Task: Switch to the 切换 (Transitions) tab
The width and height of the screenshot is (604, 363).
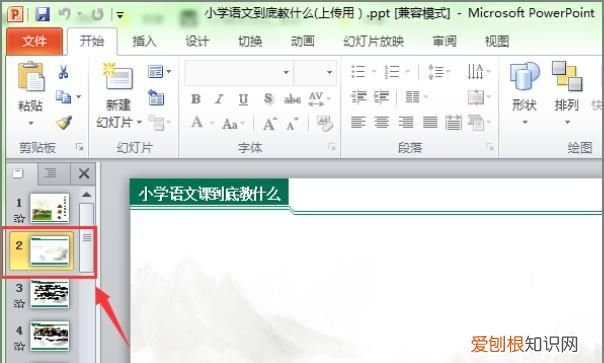Action: coord(250,41)
